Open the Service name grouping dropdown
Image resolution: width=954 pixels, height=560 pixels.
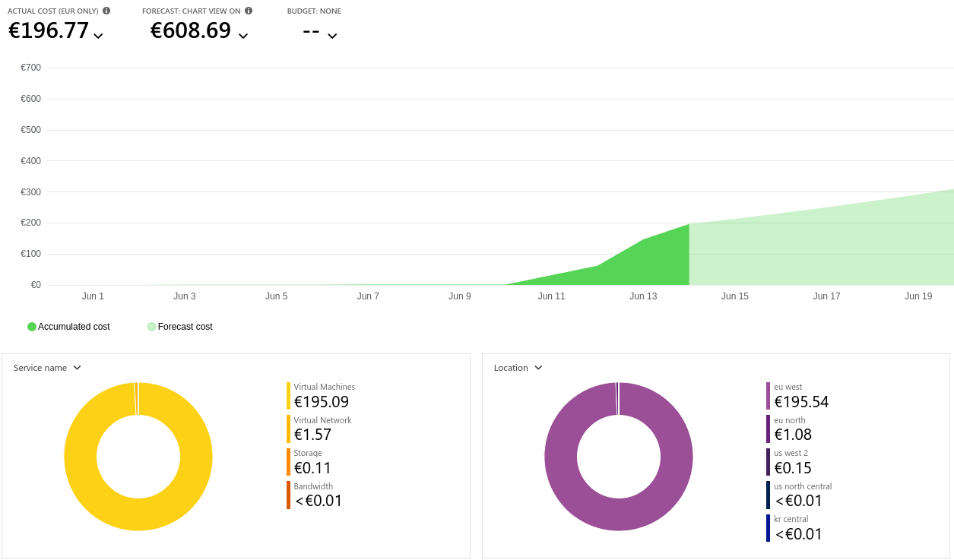[x=77, y=368]
